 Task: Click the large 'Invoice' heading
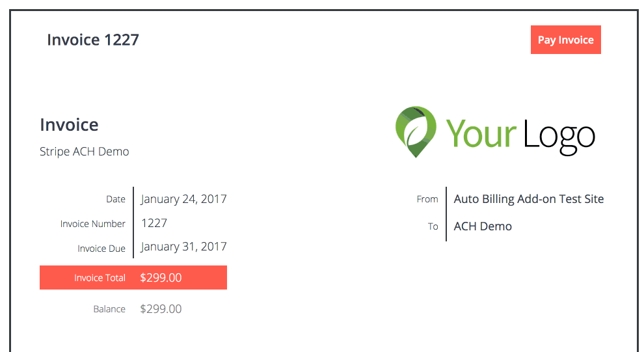69,125
